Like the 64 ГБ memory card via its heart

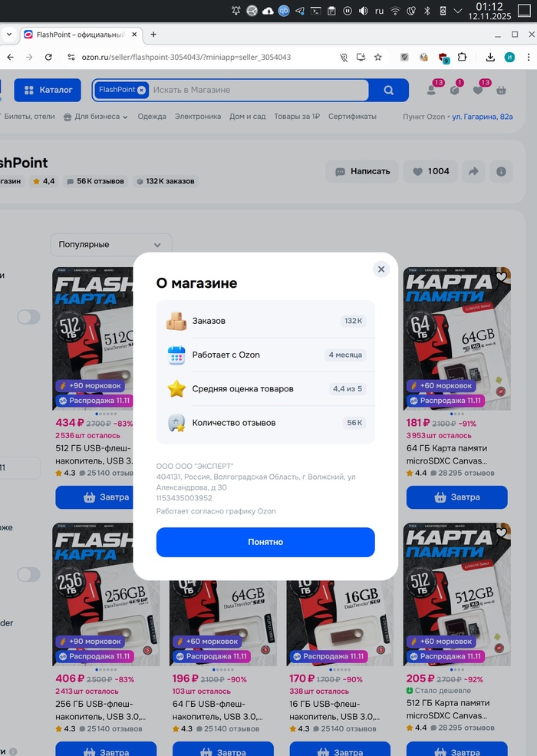tap(502, 277)
